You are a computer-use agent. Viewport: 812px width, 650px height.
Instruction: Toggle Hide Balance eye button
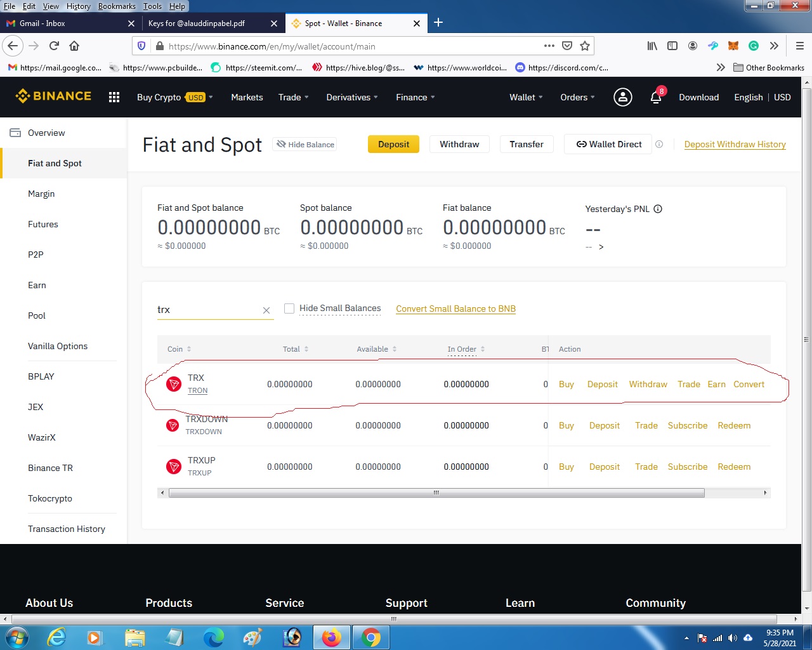coord(305,144)
